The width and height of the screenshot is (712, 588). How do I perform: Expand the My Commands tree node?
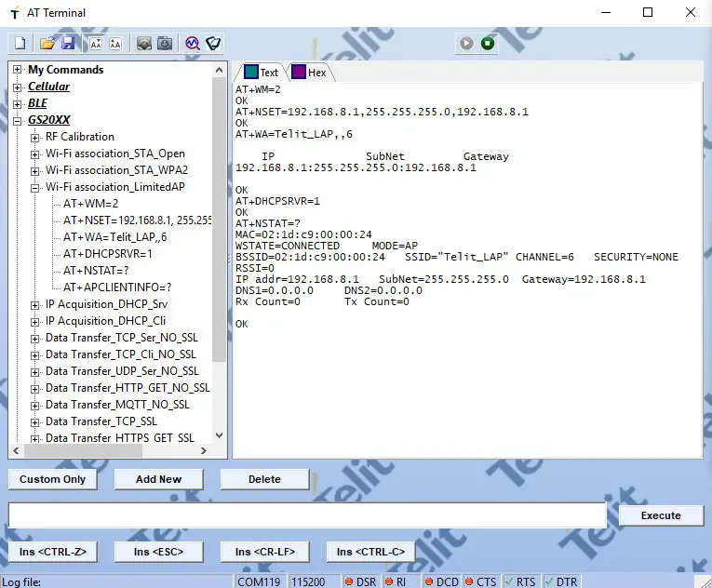[18, 70]
